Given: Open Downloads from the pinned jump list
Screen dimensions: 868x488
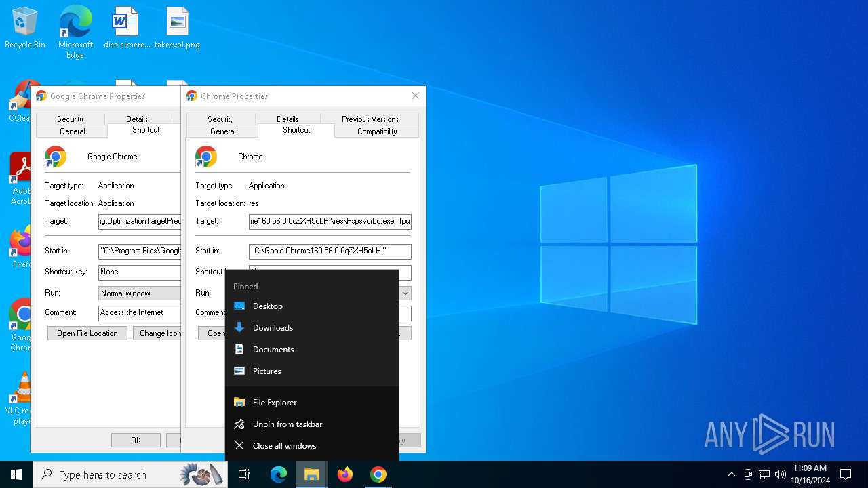Looking at the screenshot, I should 312,328.
